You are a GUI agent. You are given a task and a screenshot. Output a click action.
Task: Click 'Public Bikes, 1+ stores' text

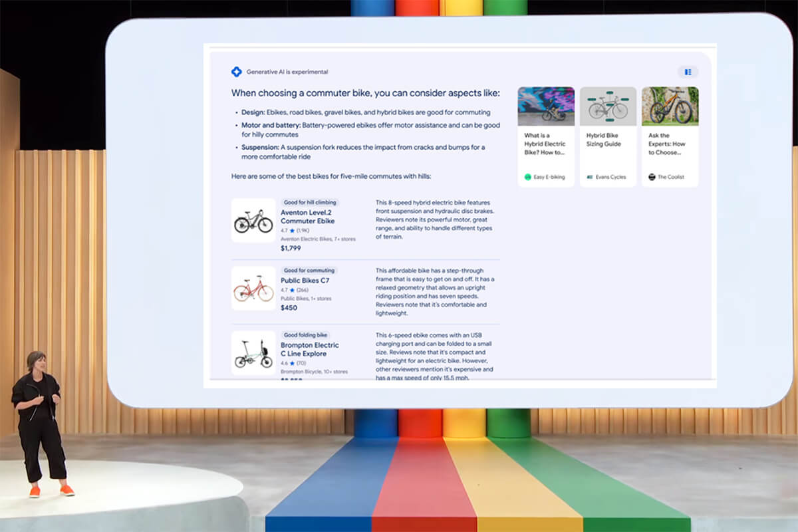[306, 299]
